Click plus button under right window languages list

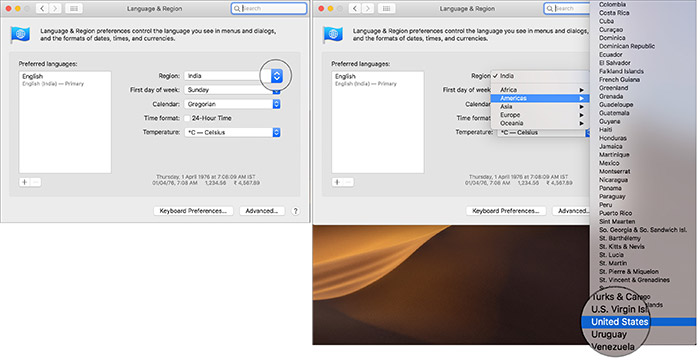337,182
